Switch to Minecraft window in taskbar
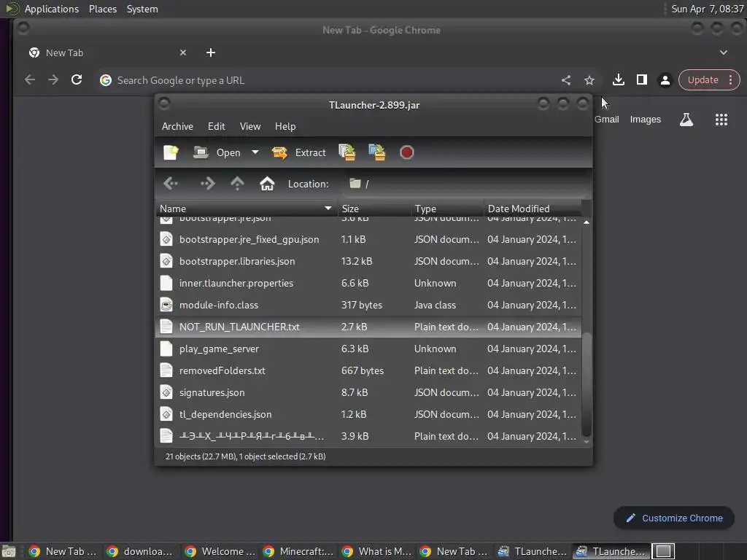 [x=299, y=551]
